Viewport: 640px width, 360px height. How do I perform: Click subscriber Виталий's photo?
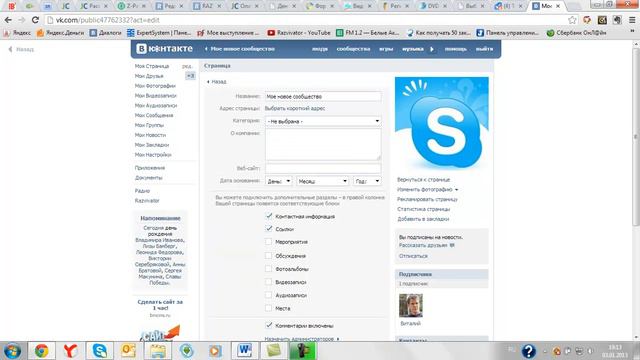pyautogui.click(x=411, y=305)
